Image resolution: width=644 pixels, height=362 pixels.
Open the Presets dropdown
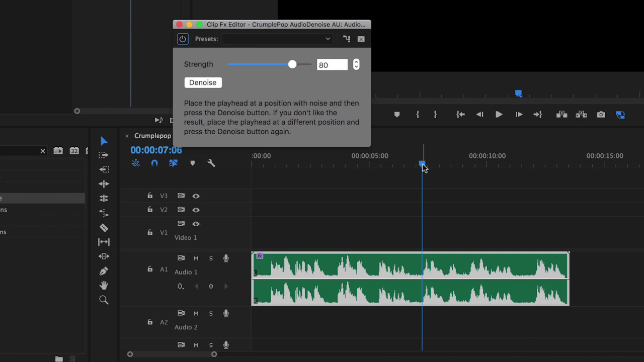278,39
